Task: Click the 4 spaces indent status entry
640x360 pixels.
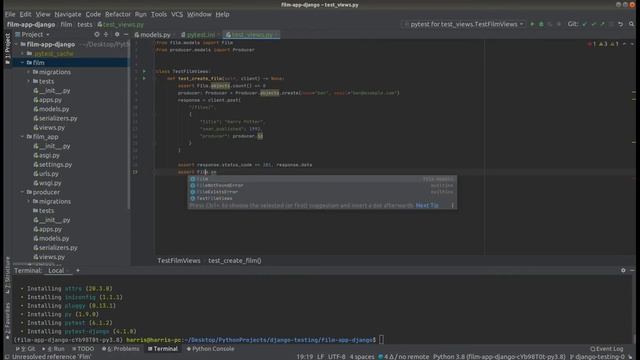Action: [362, 356]
